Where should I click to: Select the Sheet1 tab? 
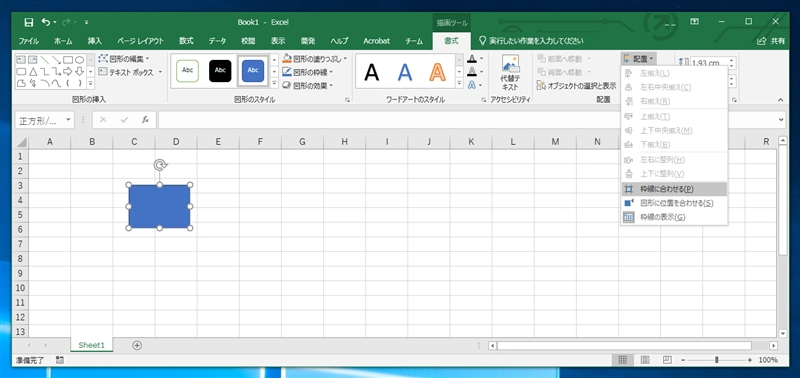(92, 345)
